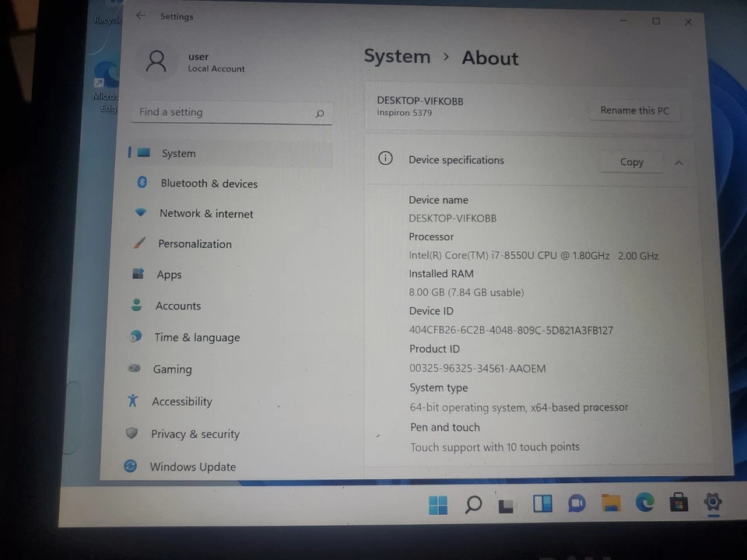The image size is (747, 560).
Task: Click the Apps icon in the sidebar
Action: [x=138, y=273]
